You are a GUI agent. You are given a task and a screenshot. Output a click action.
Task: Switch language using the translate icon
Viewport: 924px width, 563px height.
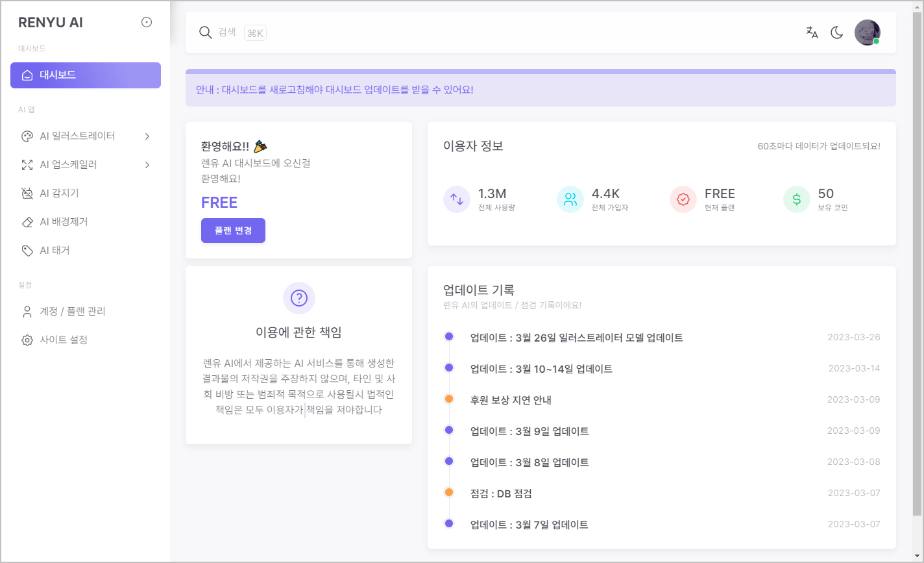(812, 32)
